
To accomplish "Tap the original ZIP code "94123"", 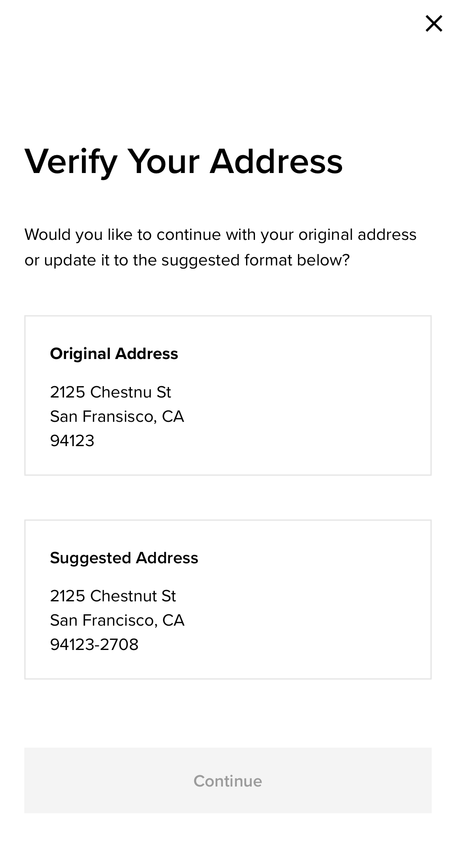I will [72, 441].
